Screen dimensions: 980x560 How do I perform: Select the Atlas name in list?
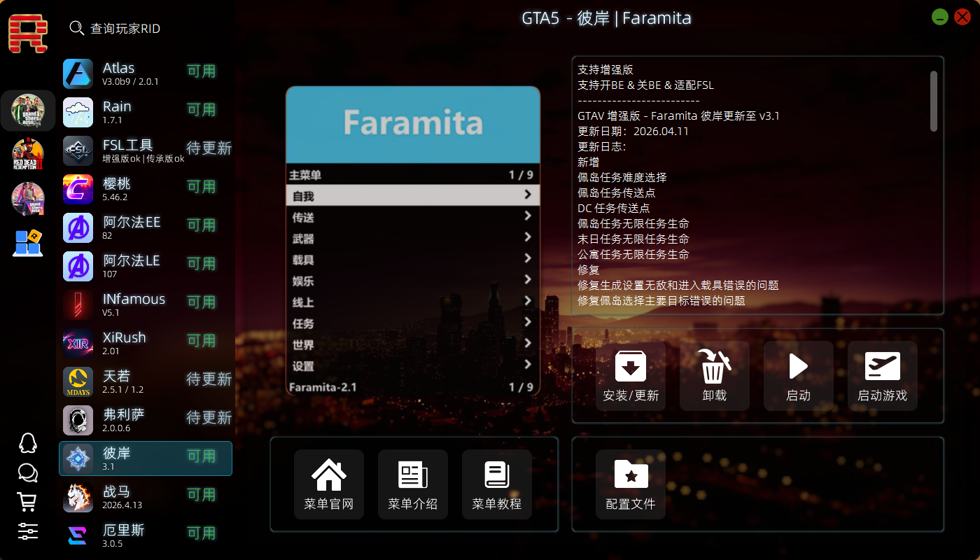(x=118, y=68)
